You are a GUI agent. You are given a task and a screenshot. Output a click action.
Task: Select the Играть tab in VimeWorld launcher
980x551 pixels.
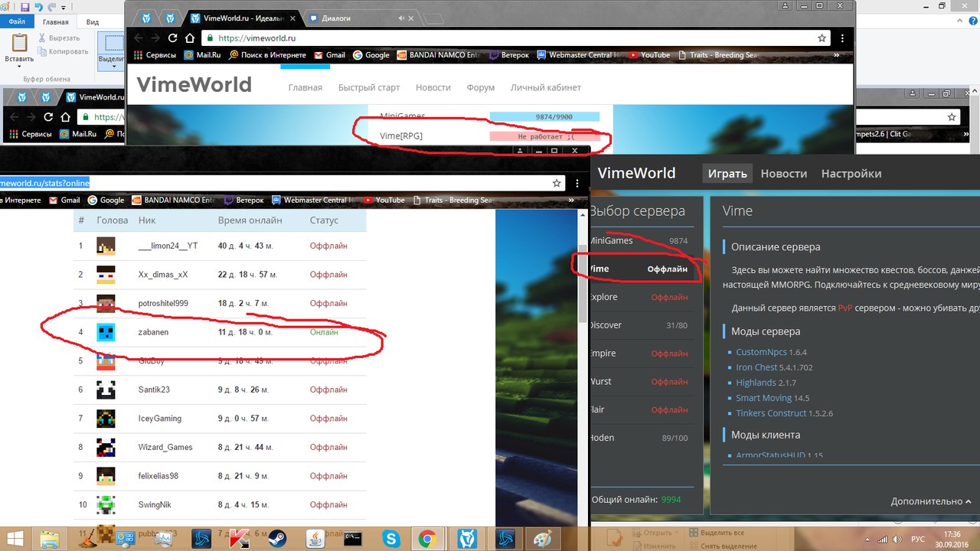(727, 174)
